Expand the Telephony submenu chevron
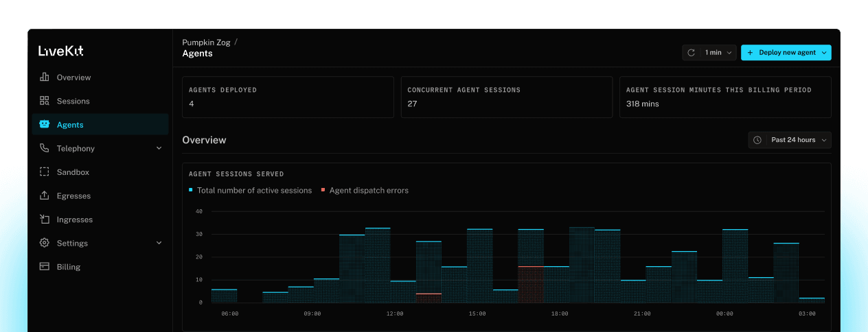This screenshot has width=868, height=332. (159, 148)
